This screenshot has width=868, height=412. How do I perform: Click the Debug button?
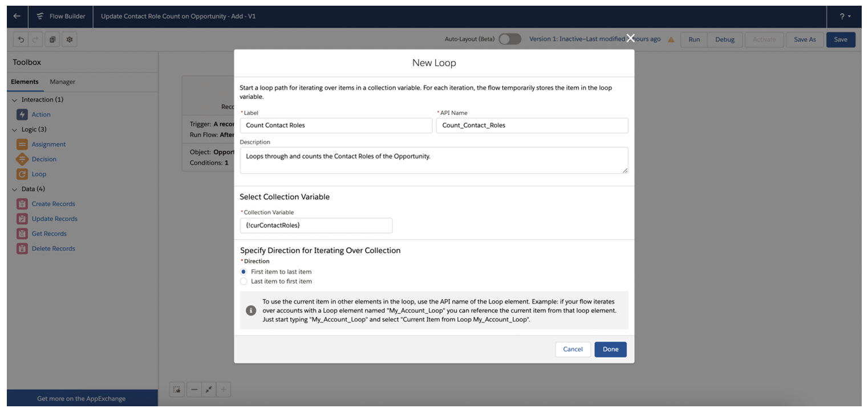click(725, 39)
